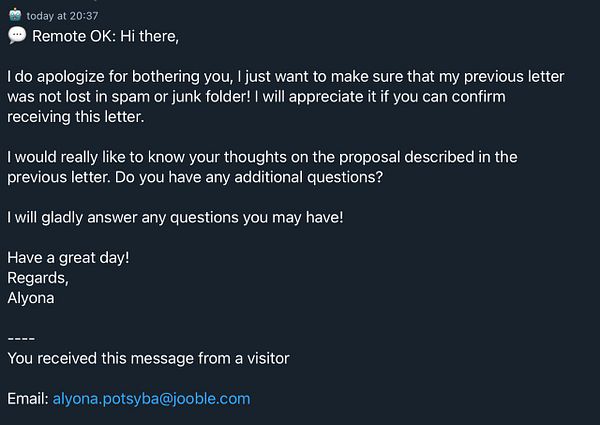Screen dimensions: 600x425
Task: Click the "I will gladly answer" sentence
Action: pyautogui.click(x=175, y=217)
